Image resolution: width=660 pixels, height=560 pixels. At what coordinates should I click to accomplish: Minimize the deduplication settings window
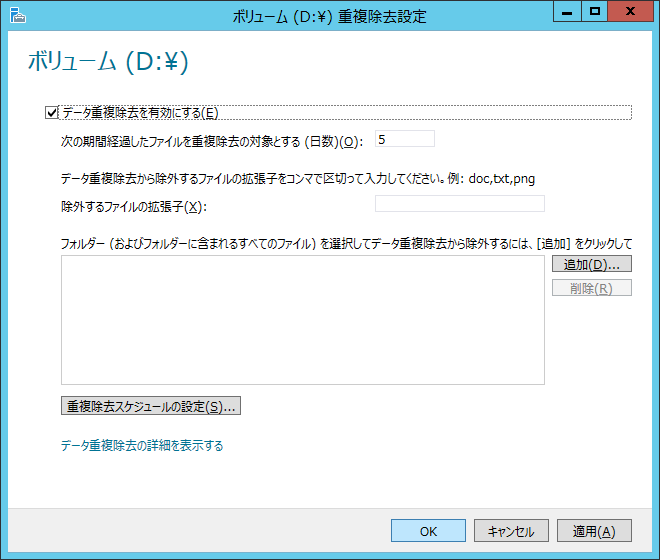click(564, 11)
